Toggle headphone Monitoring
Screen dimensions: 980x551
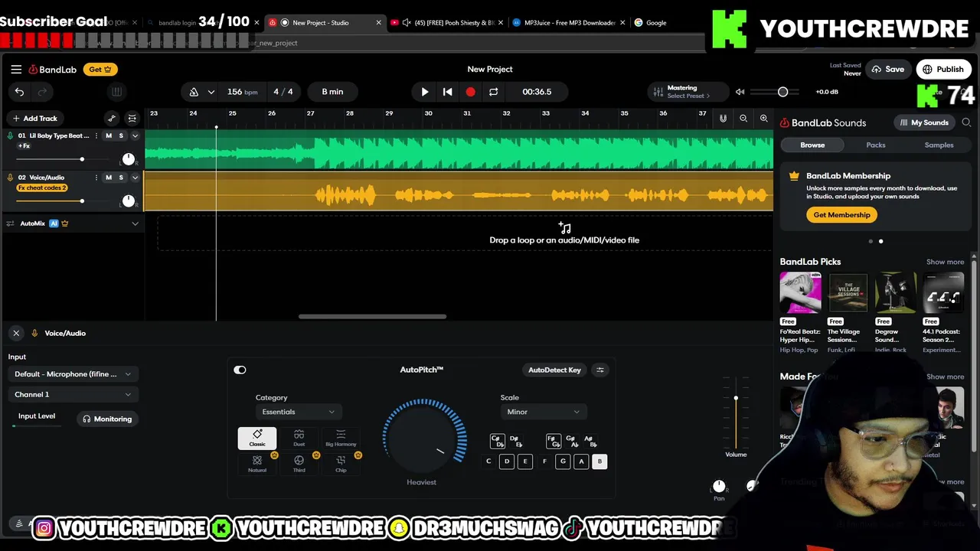107,419
